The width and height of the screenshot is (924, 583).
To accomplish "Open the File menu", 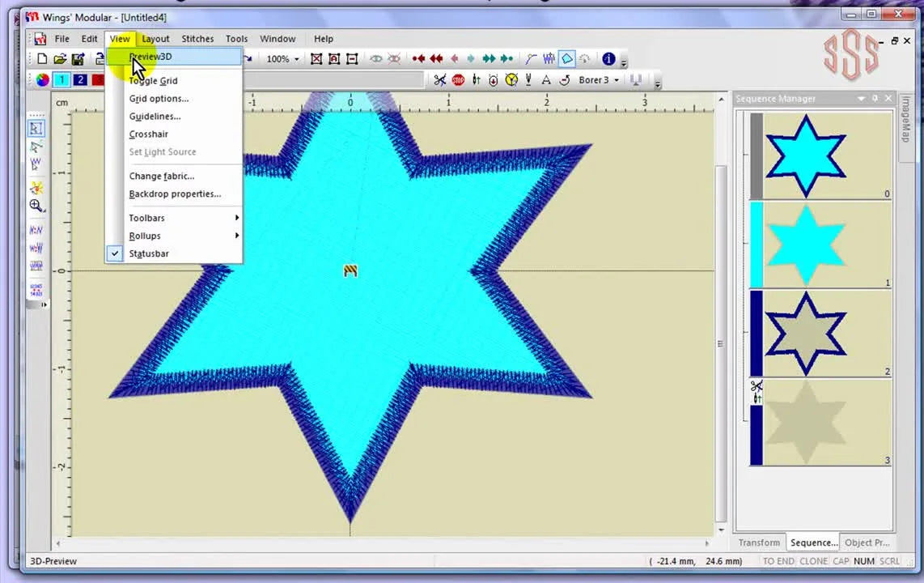I will (61, 39).
